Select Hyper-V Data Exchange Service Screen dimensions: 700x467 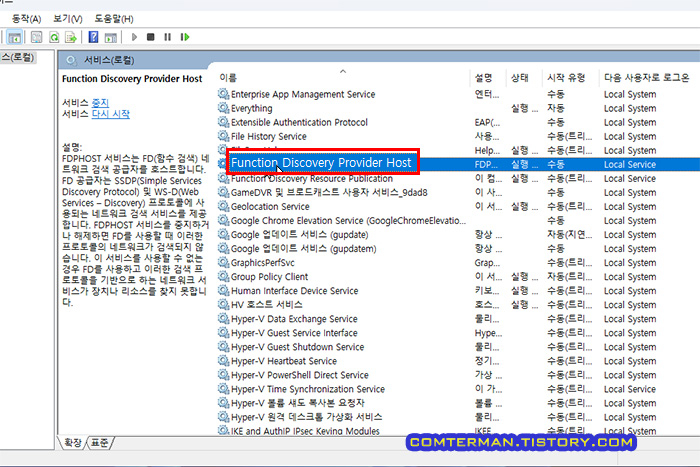[x=294, y=319]
